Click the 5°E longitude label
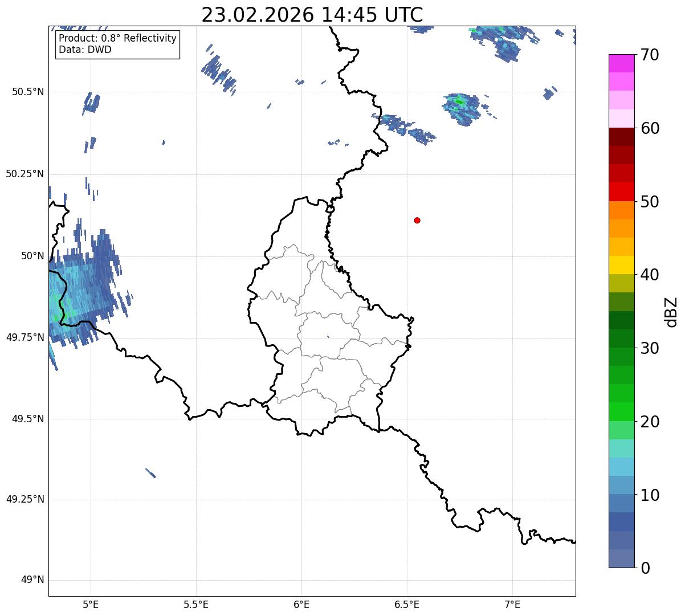This screenshot has width=685, height=616. [91, 605]
